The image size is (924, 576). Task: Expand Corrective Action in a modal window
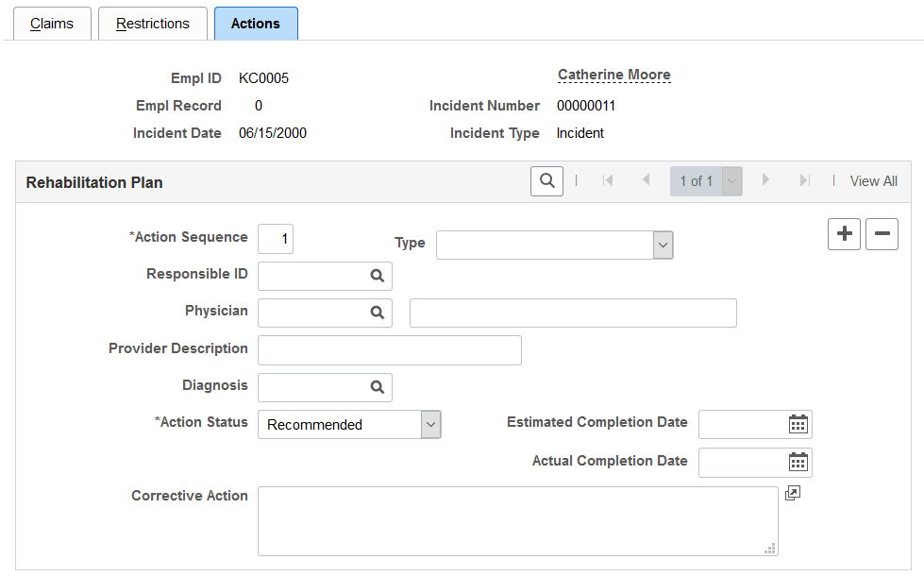pos(793,493)
